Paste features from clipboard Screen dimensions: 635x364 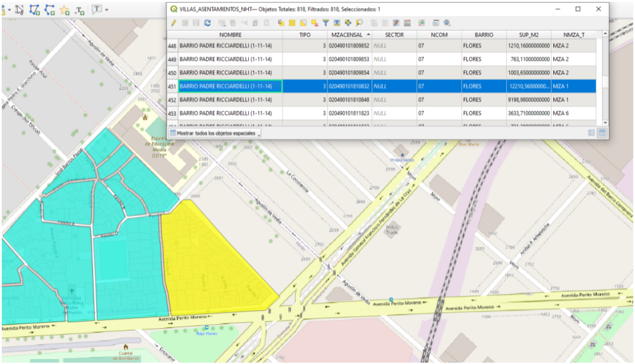tap(266, 23)
